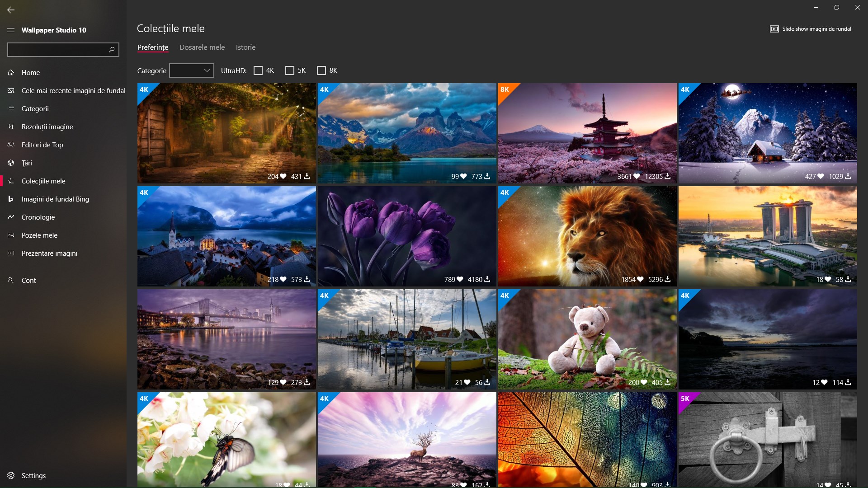The image size is (868, 488).
Task: Click heart icon on lion wallpaper
Action: click(640, 279)
